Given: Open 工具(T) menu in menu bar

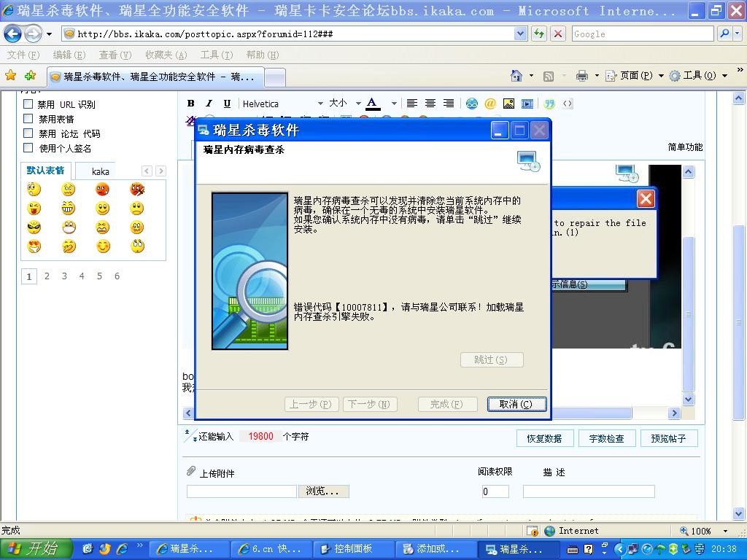Looking at the screenshot, I should (216, 55).
